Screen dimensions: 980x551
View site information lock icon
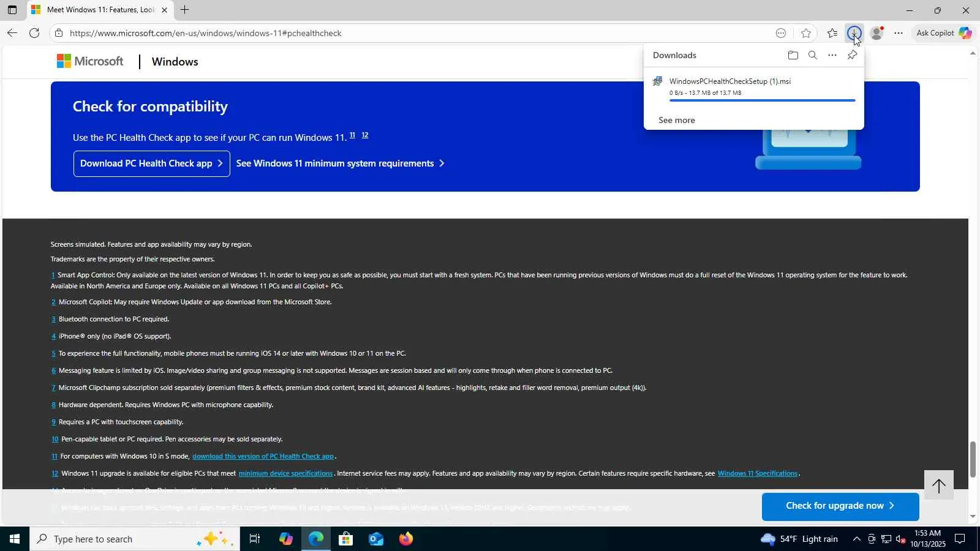point(59,33)
